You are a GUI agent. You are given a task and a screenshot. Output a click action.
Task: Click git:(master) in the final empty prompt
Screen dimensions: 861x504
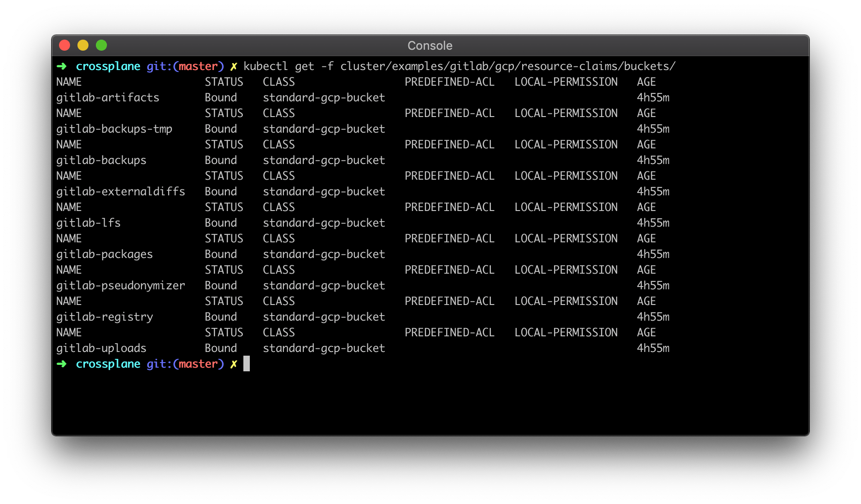point(185,364)
